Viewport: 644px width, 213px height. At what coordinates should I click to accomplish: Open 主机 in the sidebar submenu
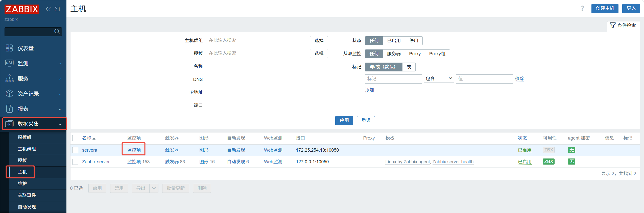pos(22,172)
